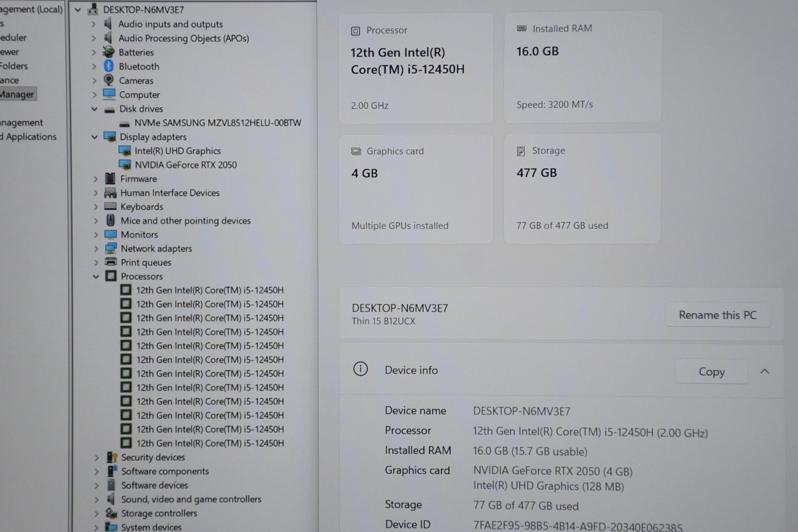Click the Sound, video and game controllers icon
Image resolution: width=798 pixels, height=532 pixels.
tap(111, 499)
